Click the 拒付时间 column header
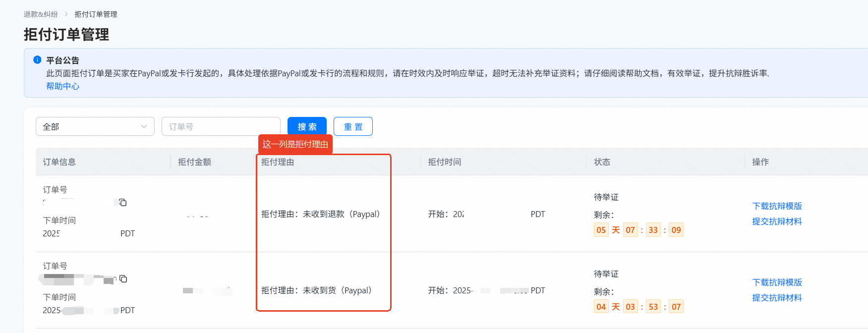 point(444,162)
